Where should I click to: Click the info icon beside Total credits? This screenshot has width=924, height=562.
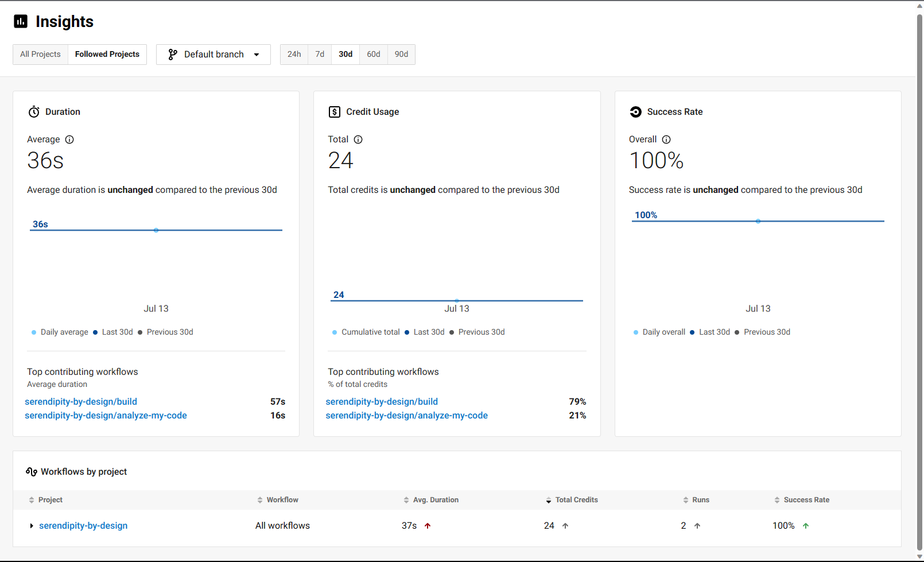click(x=358, y=139)
